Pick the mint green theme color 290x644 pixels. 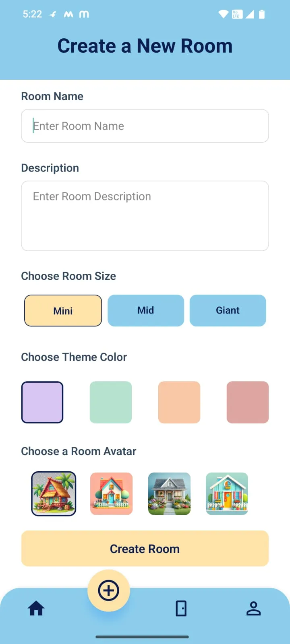[x=111, y=402]
